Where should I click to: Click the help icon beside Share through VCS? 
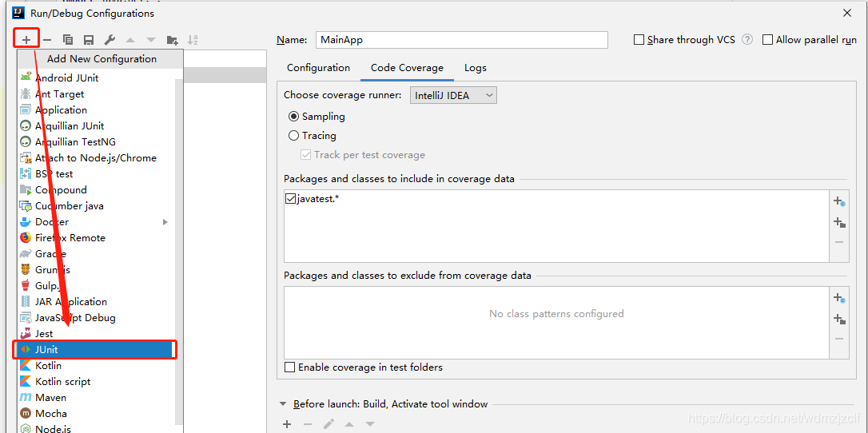(747, 40)
